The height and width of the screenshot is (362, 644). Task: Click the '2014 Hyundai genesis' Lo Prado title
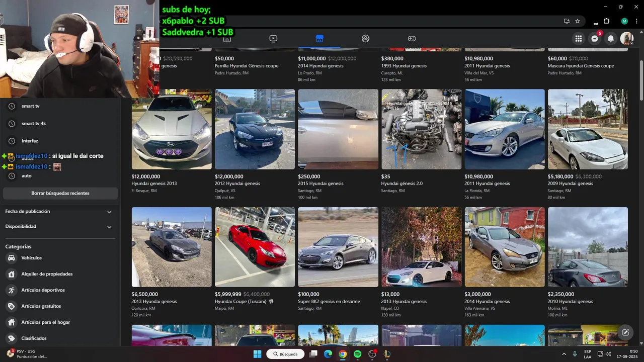tap(320, 66)
